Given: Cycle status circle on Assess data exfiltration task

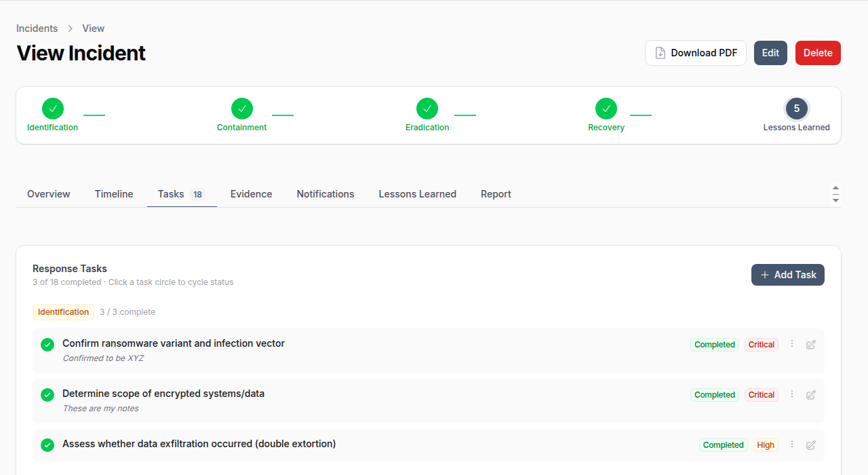Looking at the screenshot, I should (47, 444).
